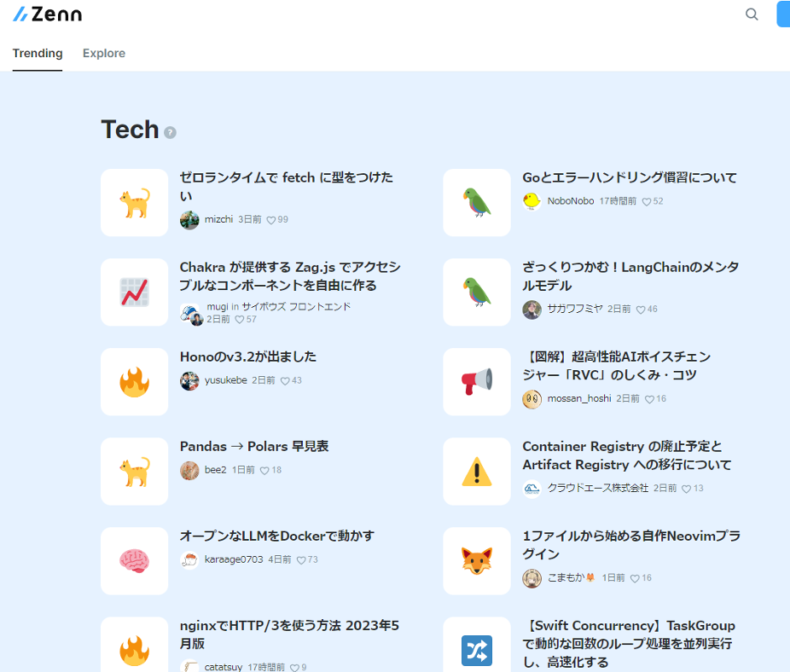Click クラウドエース株式会社's cloud avatar
The height and width of the screenshot is (672, 790).
532,489
